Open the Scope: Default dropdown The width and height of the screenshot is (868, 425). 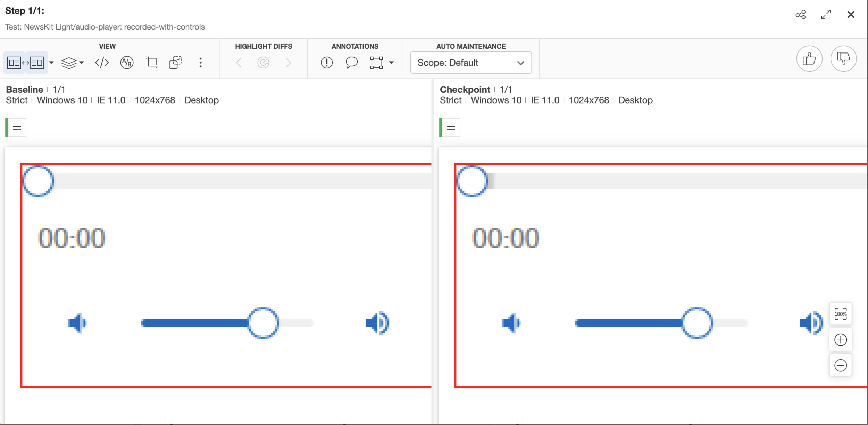[x=470, y=63]
